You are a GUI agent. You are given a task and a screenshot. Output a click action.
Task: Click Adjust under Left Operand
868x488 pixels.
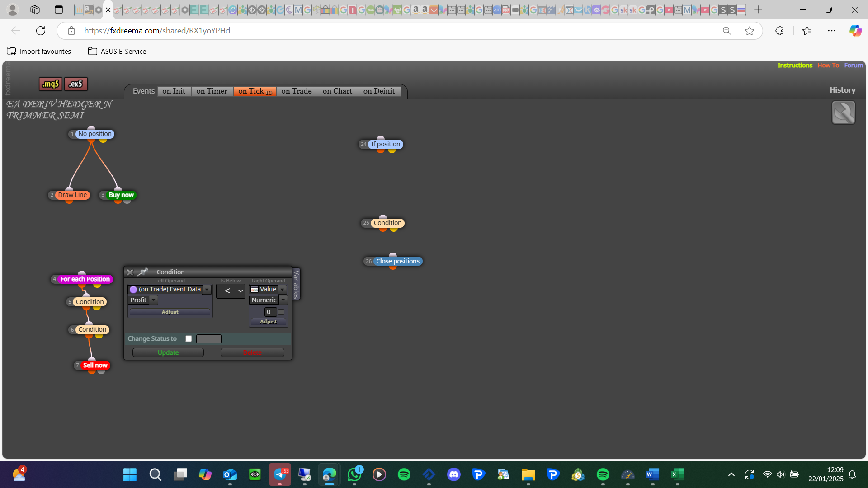[x=170, y=312]
